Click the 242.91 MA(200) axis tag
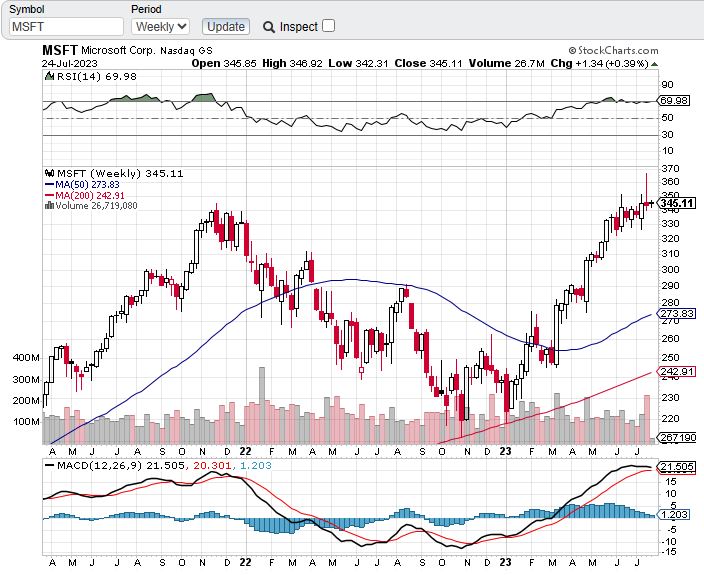This screenshot has height=575, width=704. 676,372
